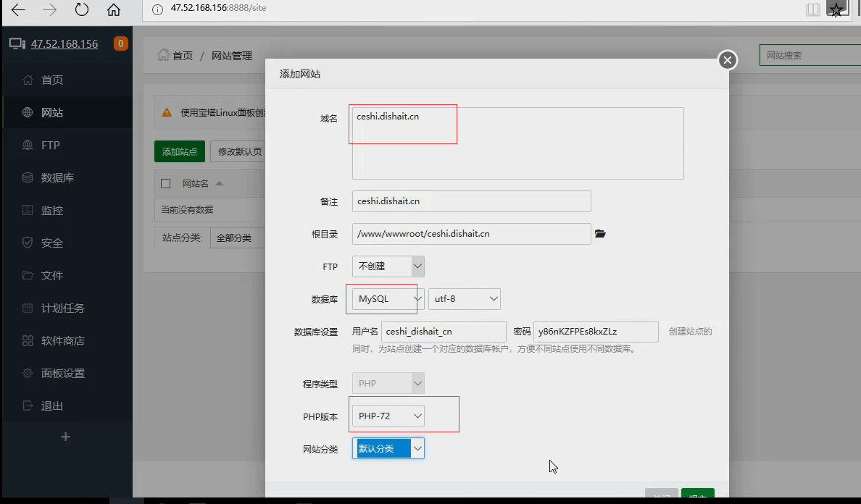Click the 网站管理 breadcrumb text

coord(232,55)
